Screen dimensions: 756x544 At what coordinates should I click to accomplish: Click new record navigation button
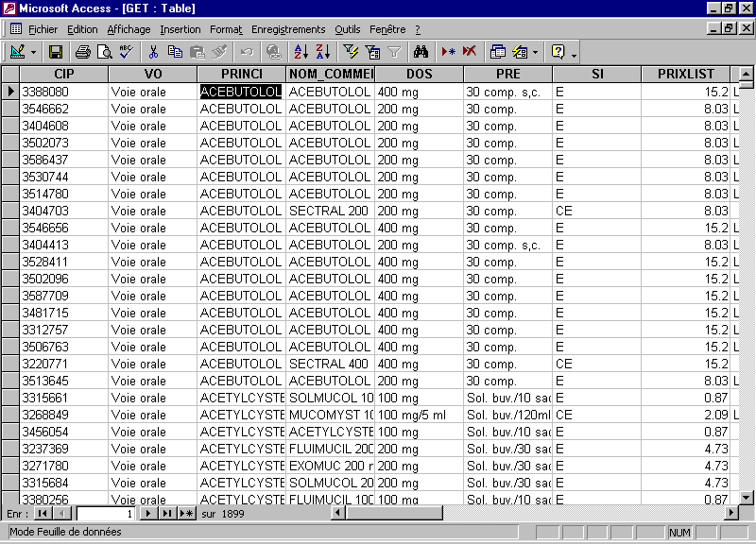pos(186,513)
